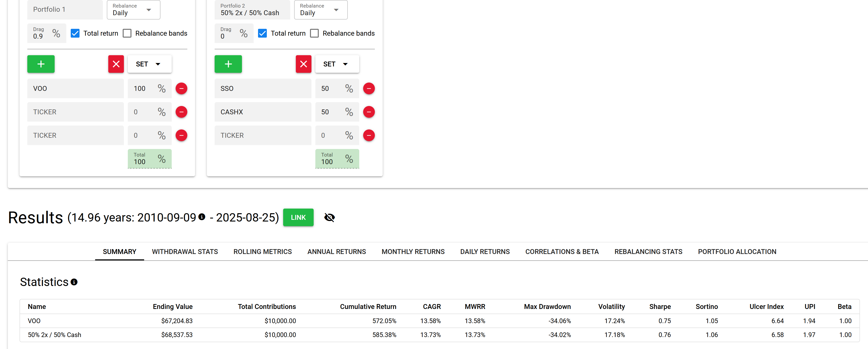Viewport: 868px width, 349px height.
Task: Enable Rebalance bands for Portfolio 1
Action: point(127,33)
